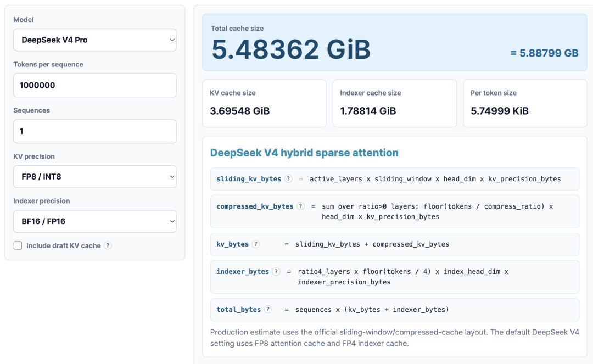Click the Include draft KV cache label
Viewport: 593px width, 364px height.
pyautogui.click(x=64, y=246)
